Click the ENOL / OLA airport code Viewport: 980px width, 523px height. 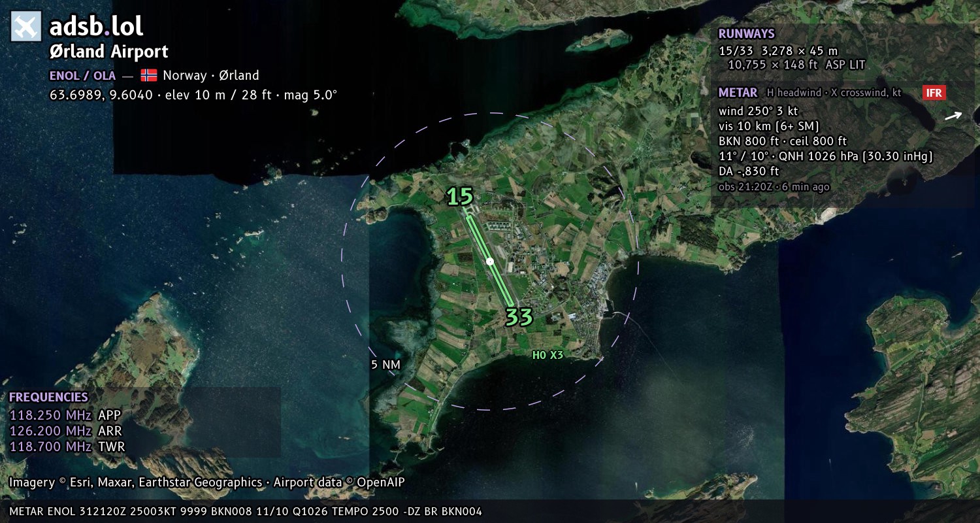click(83, 75)
